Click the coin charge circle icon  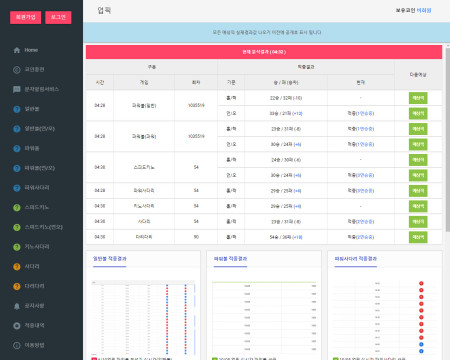click(x=17, y=70)
